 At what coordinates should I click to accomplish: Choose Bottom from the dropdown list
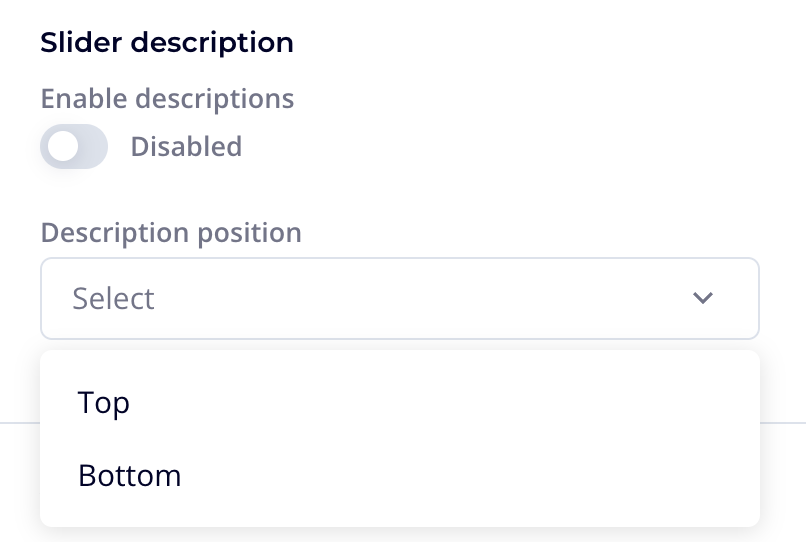coord(130,475)
